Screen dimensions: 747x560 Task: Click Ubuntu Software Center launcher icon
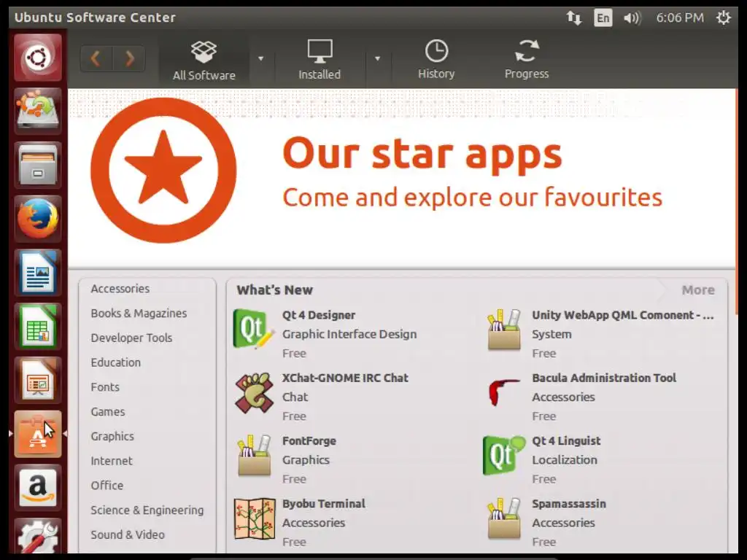(38, 434)
